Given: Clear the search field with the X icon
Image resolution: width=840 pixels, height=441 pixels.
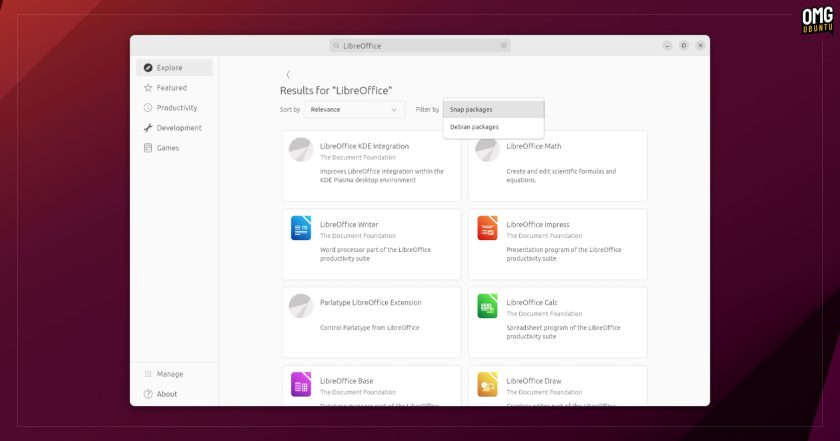Looking at the screenshot, I should tap(504, 46).
